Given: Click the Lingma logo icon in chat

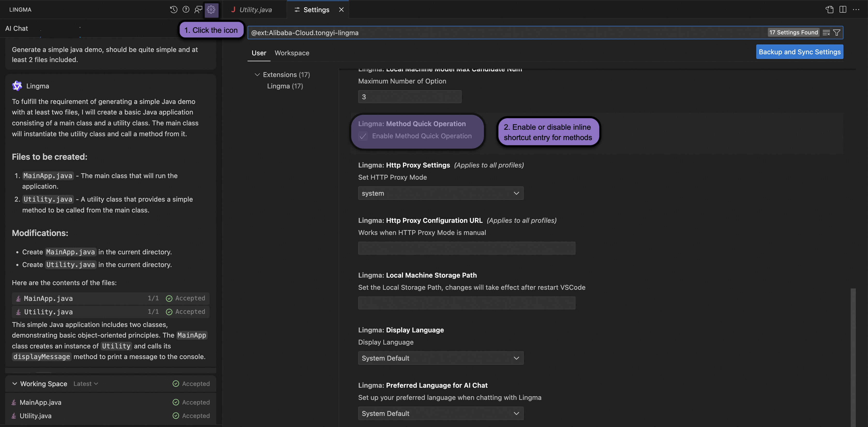Looking at the screenshot, I should pos(17,86).
